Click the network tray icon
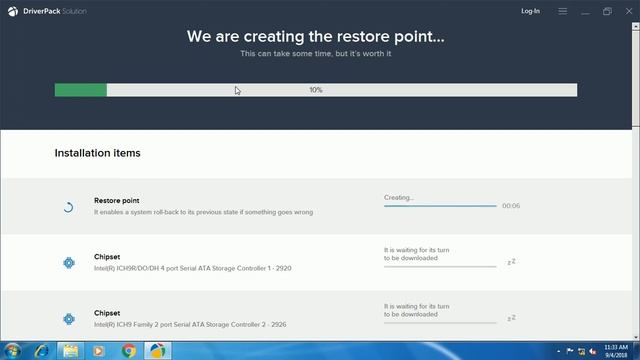640x360 pixels. pyautogui.click(x=582, y=351)
